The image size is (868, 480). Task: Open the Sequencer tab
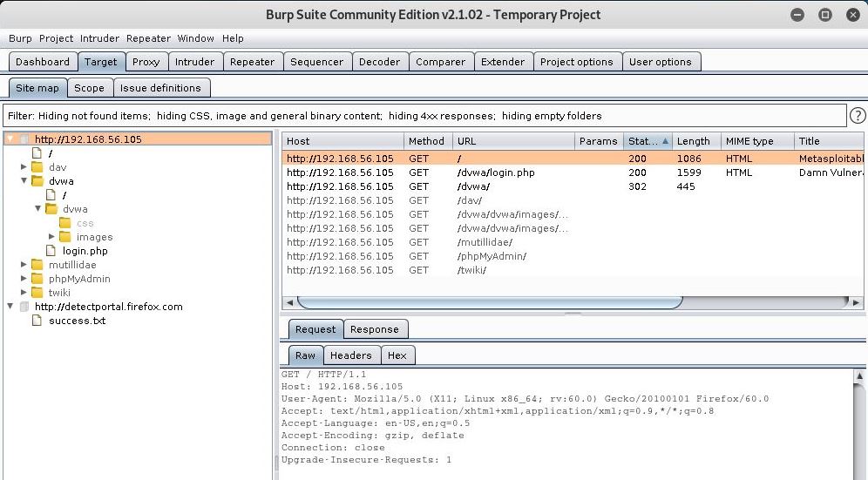click(x=316, y=62)
